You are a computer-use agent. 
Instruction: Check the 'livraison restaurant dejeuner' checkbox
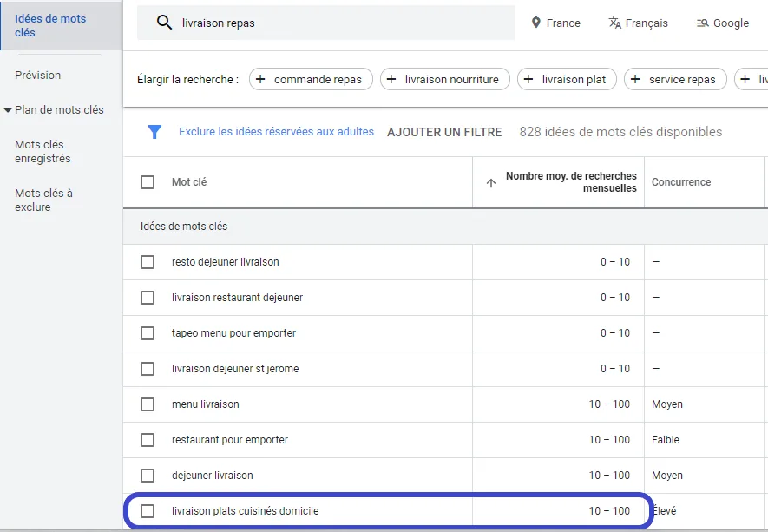(x=148, y=298)
